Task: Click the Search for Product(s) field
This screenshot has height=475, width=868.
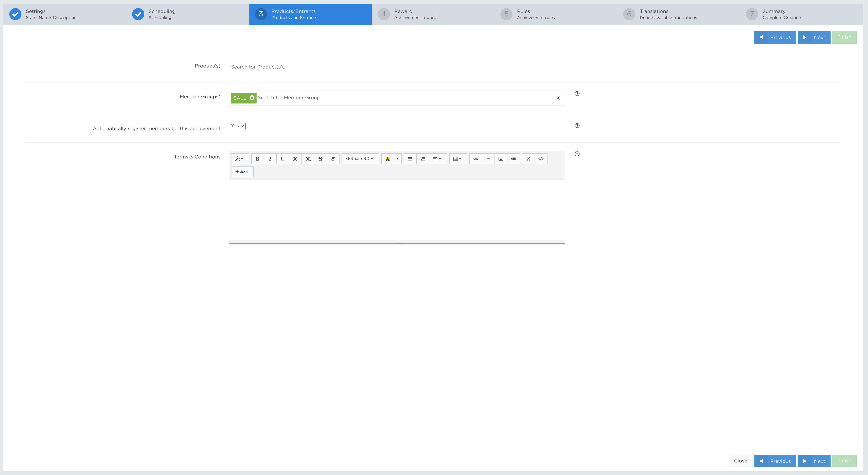Action: pyautogui.click(x=397, y=67)
